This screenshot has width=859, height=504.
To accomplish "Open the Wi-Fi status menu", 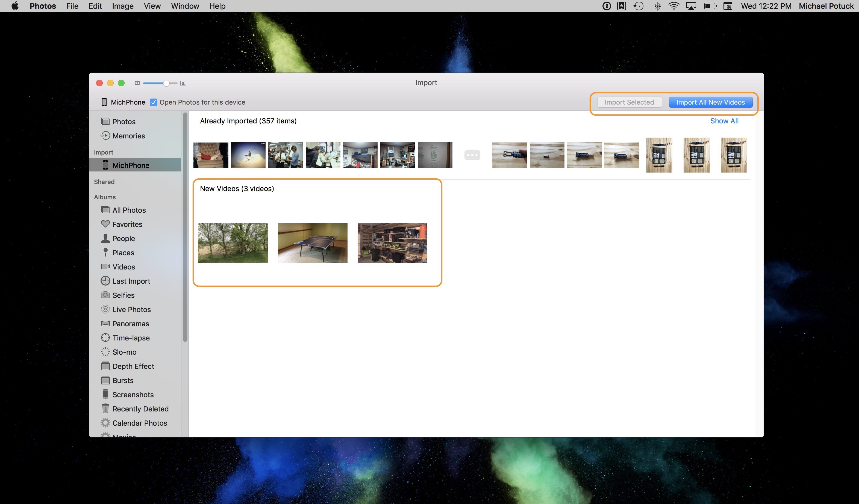I will tap(673, 6).
